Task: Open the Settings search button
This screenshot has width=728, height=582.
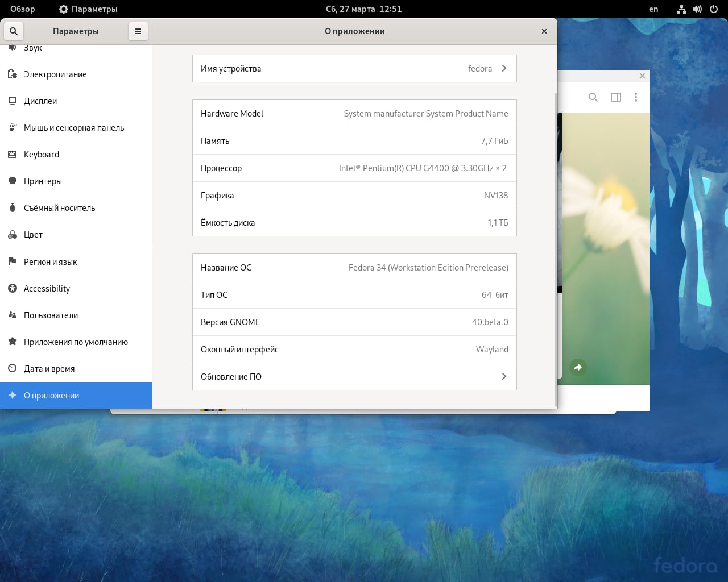Action: coord(14,31)
